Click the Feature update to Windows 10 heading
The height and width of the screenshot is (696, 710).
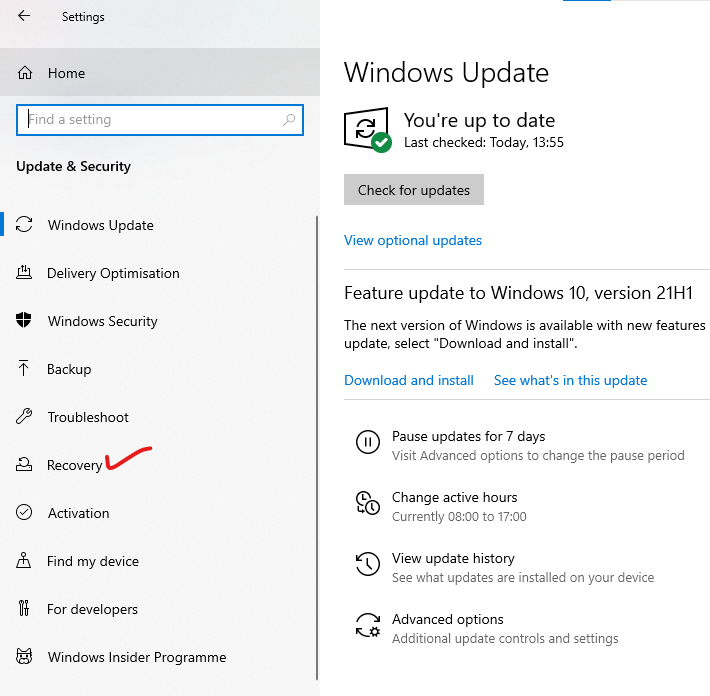[x=518, y=293]
